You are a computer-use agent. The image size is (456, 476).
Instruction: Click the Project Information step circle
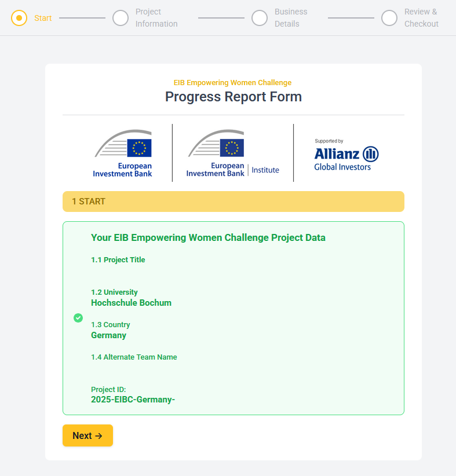(x=121, y=18)
